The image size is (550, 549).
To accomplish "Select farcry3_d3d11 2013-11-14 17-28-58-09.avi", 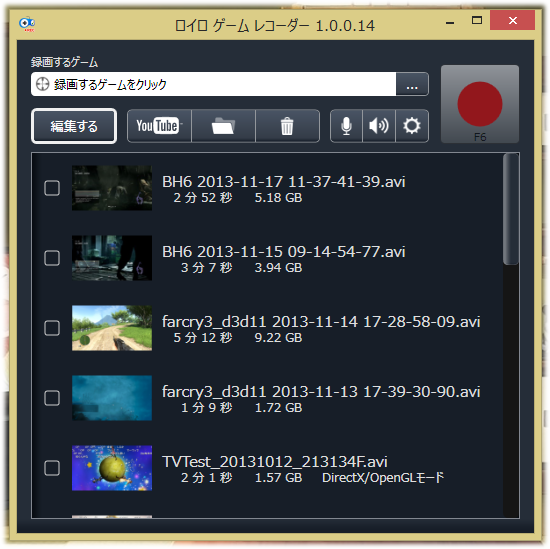I will point(321,322).
